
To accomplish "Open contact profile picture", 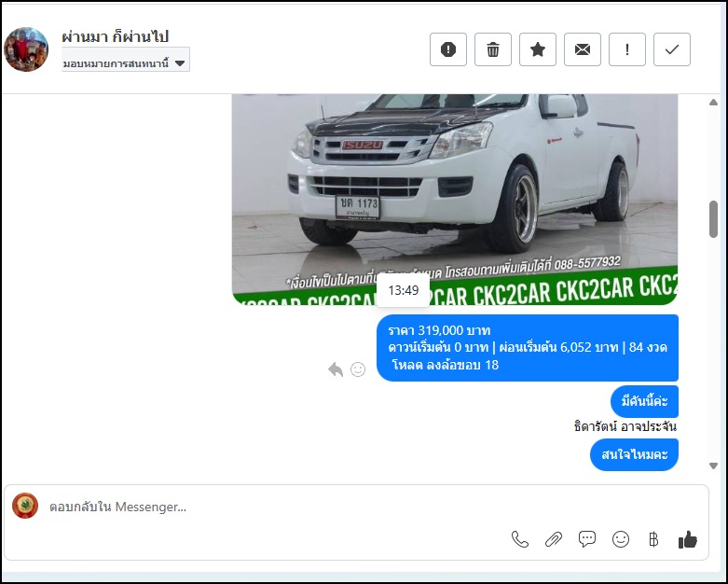I will (26, 49).
